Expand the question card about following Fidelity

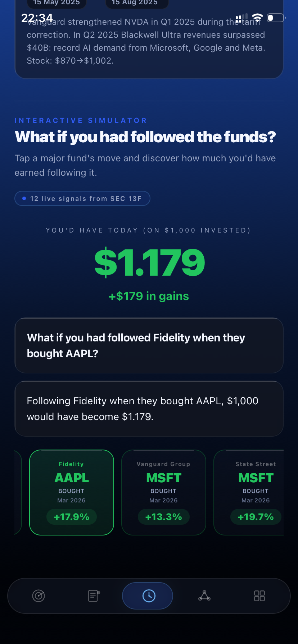click(x=149, y=345)
